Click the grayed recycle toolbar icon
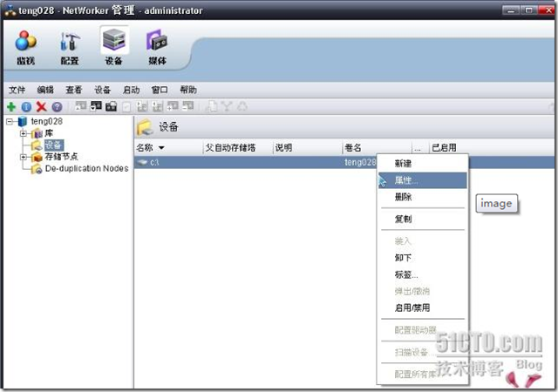Screen dimensions: 558x392 (242, 106)
